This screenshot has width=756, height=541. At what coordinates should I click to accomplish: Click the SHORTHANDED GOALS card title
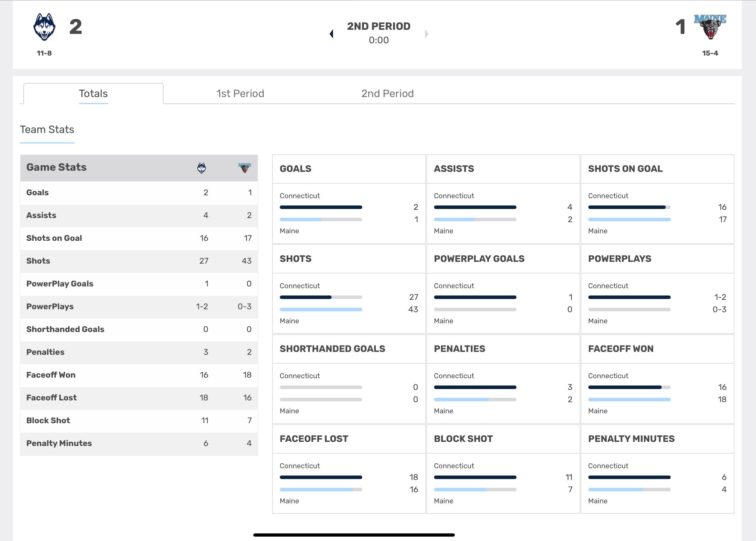[x=332, y=349]
